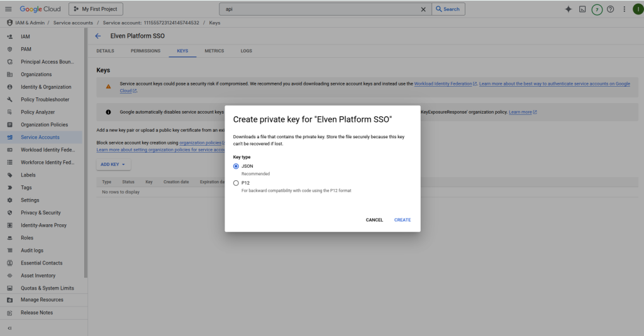Viewport: 644px width, 336px height.
Task: Open the My First Project selector
Action: point(95,9)
